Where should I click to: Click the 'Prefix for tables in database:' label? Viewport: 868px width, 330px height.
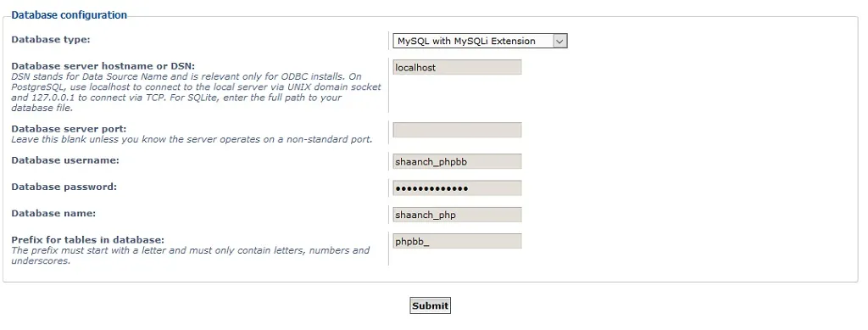(87, 240)
